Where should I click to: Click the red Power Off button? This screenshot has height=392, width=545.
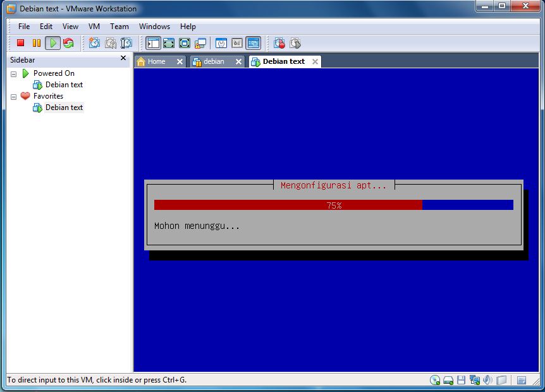20,43
